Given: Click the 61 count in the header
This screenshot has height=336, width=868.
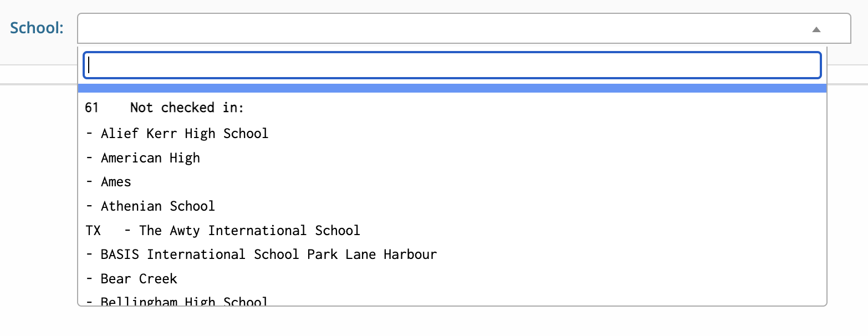Looking at the screenshot, I should pos(91,108).
